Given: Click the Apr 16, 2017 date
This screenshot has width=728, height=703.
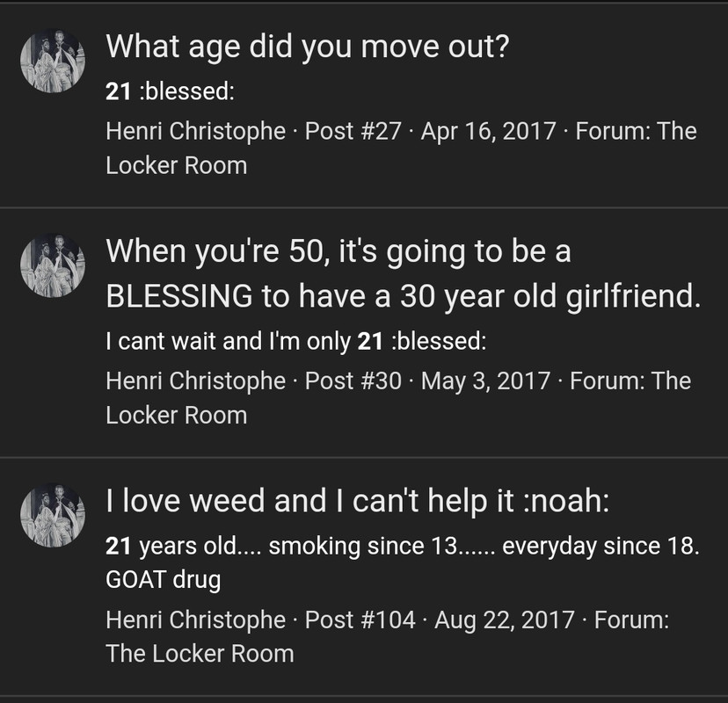Looking at the screenshot, I should click(x=489, y=132).
